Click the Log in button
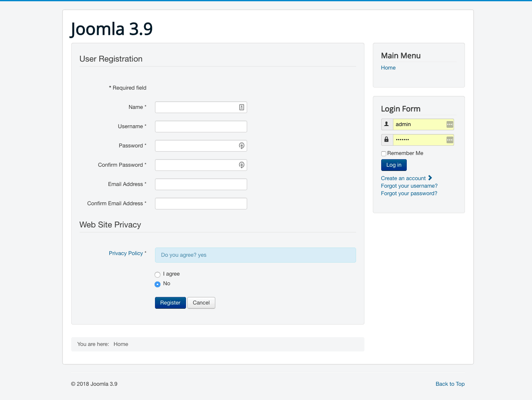 pos(394,165)
